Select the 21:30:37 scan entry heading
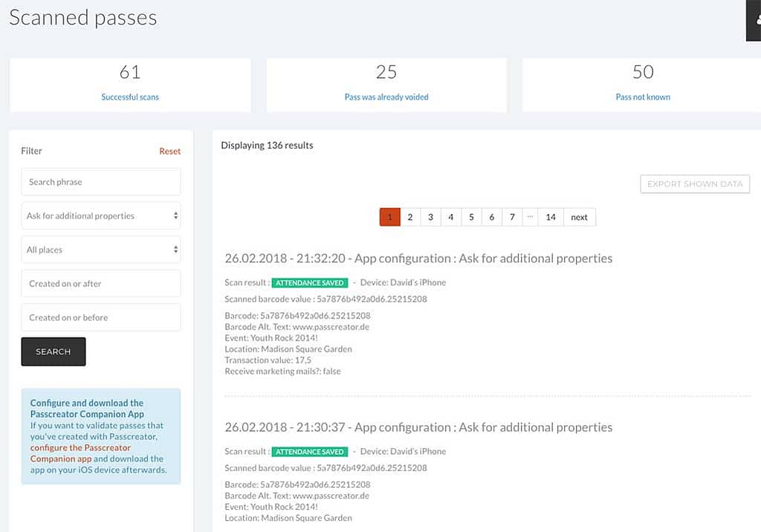761x532 pixels. pyautogui.click(x=418, y=427)
